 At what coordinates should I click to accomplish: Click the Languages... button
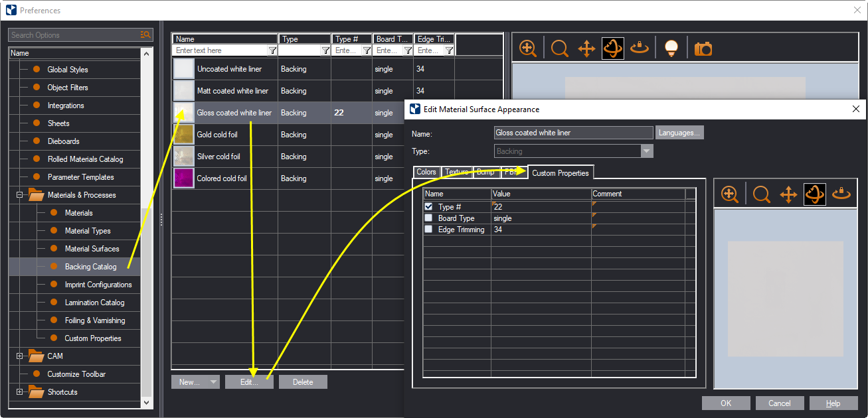point(679,133)
